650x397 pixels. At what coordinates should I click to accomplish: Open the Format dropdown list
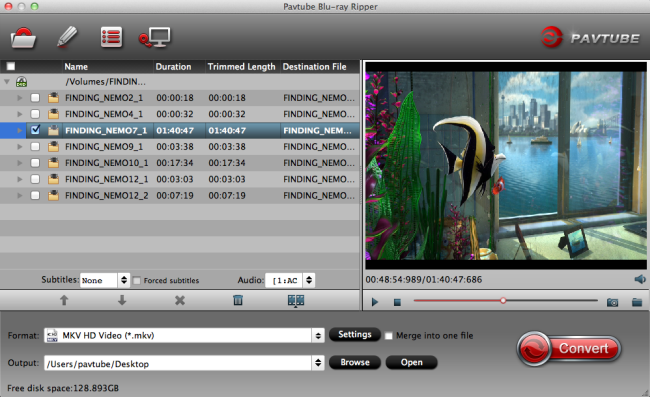tap(318, 336)
